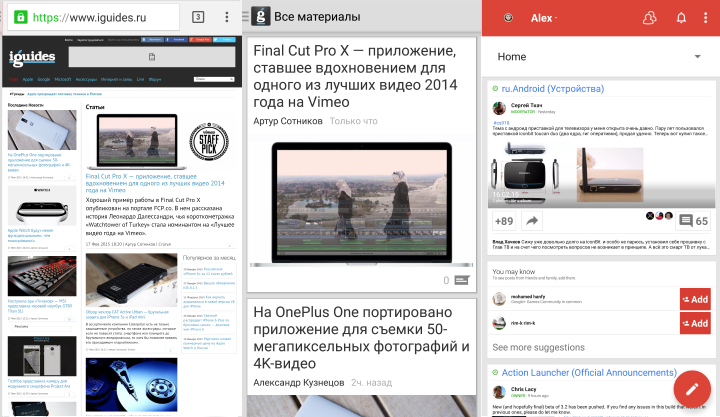Open comments icon on Final Cut Pro card
Image resolution: width=720 pixels, height=417 pixels.
[462, 280]
